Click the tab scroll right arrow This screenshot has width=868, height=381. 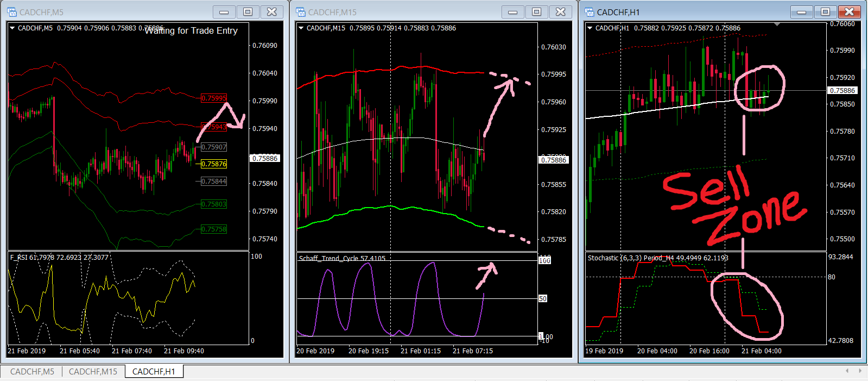[x=860, y=371]
